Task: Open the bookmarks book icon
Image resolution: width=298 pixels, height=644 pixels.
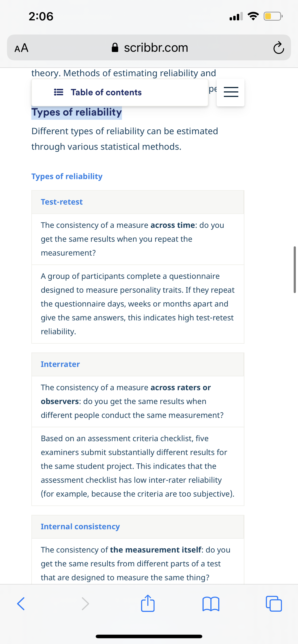Action: tap(211, 604)
